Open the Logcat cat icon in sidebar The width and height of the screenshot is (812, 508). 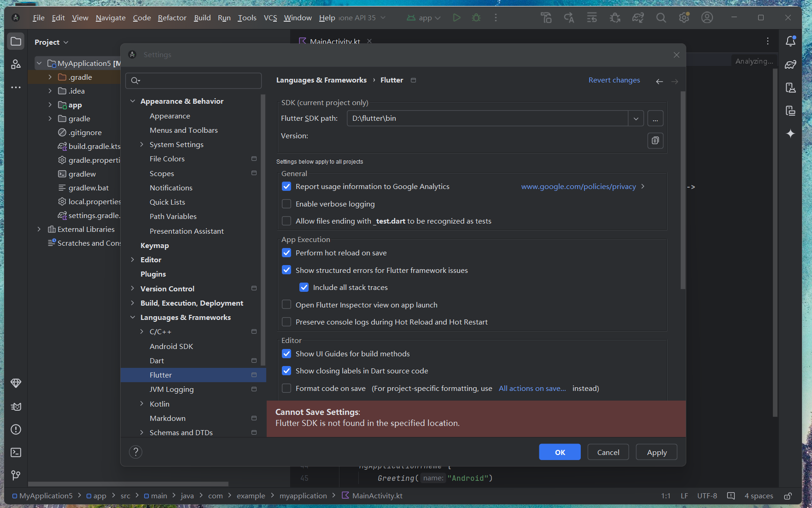(x=16, y=407)
